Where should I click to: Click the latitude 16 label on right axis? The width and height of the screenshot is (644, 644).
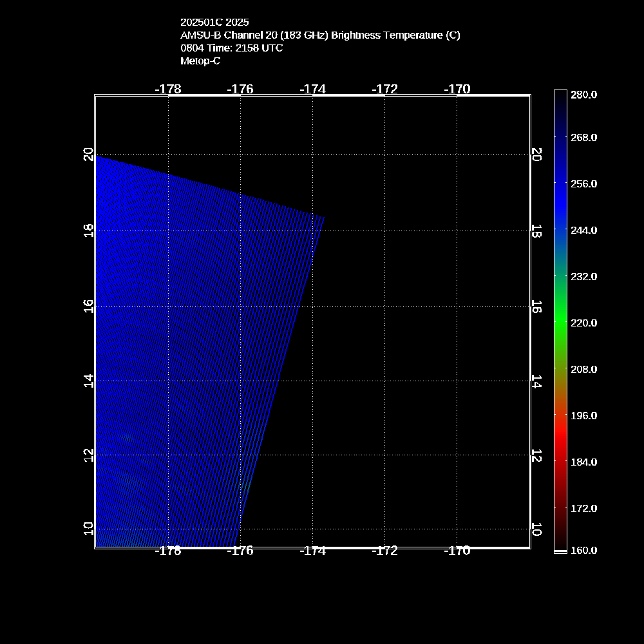coord(536,306)
